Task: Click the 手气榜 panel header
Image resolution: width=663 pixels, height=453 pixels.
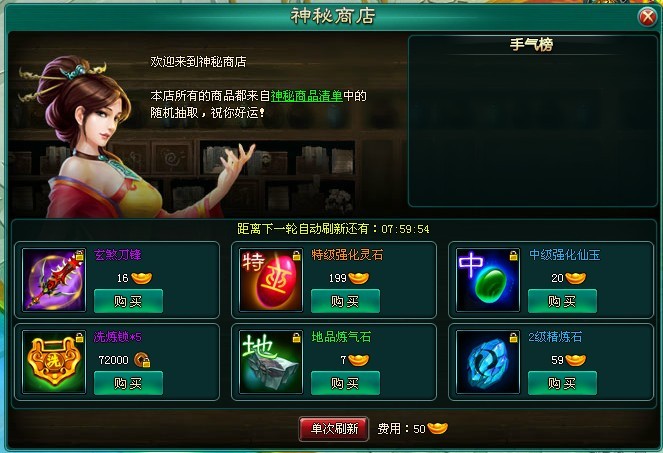Action: [x=531, y=44]
